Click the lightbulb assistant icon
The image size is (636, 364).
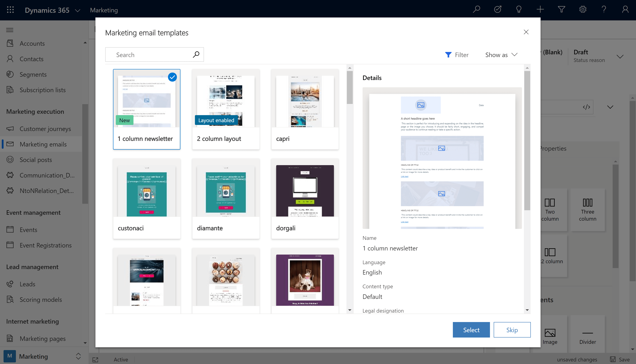coord(519,9)
